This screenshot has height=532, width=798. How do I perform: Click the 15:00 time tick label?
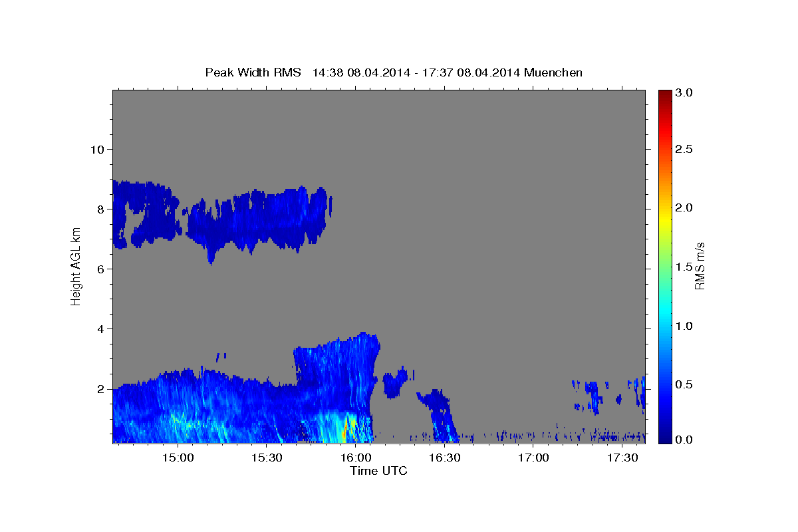tap(178, 458)
